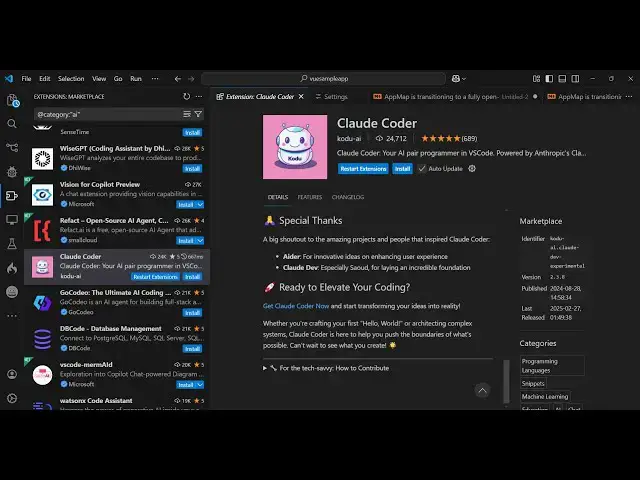Open the 'Get Claude Coder Now' link
Screen dimensions: 640x480
296,306
